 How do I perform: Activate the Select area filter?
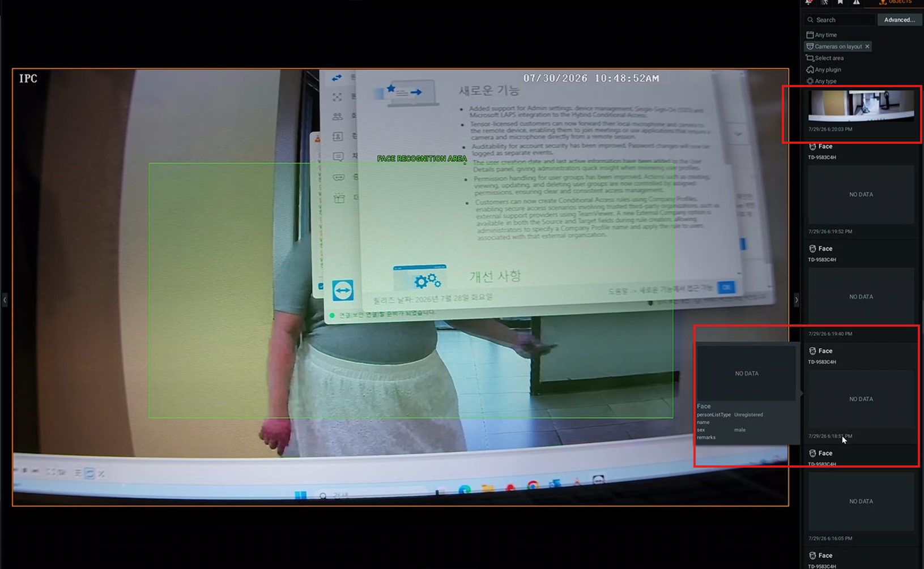(x=825, y=58)
